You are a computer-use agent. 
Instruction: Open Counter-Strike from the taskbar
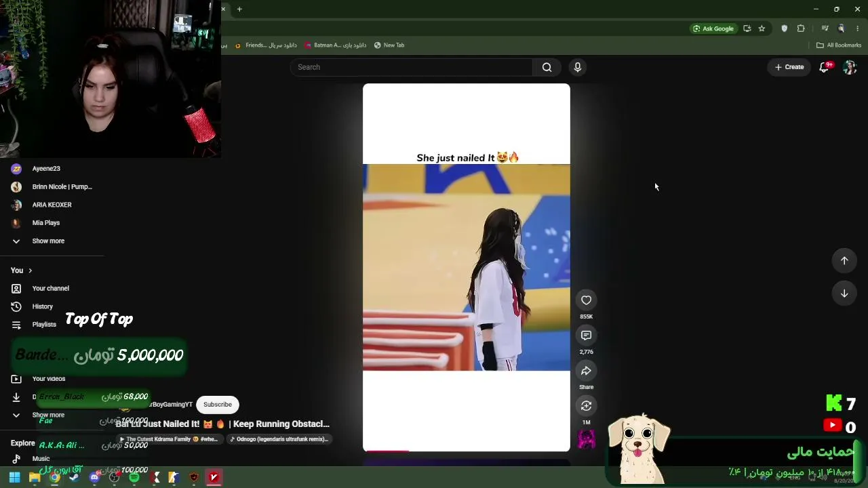[x=174, y=478]
